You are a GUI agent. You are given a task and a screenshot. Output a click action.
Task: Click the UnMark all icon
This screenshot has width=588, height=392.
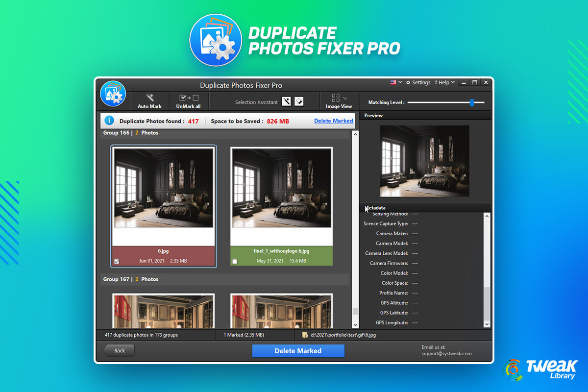[x=189, y=98]
